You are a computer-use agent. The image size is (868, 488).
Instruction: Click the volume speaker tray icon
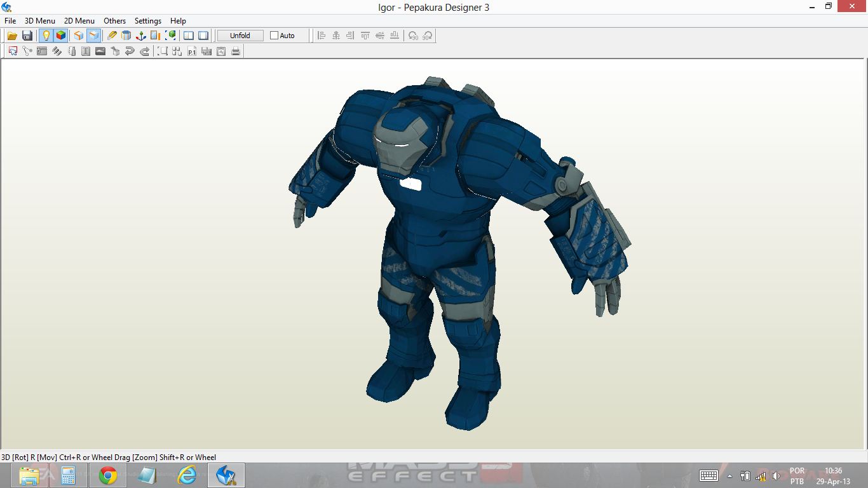pos(776,476)
